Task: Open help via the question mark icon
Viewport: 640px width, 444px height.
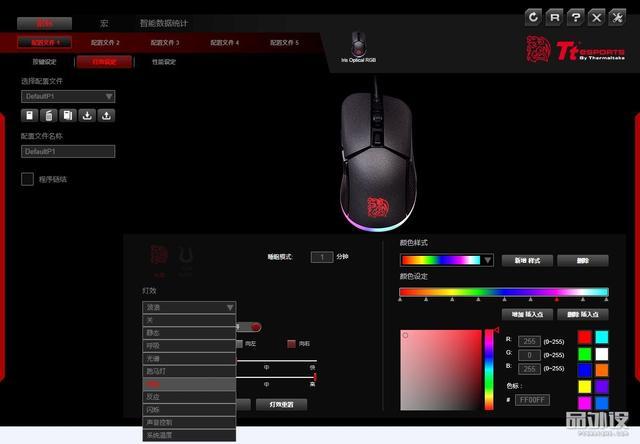Action: pyautogui.click(x=575, y=17)
